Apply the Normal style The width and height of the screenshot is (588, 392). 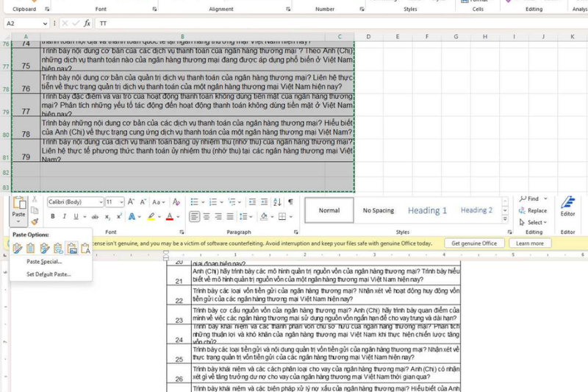tap(329, 210)
